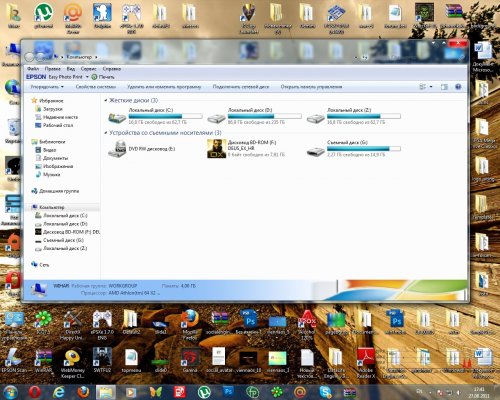The height and width of the screenshot is (400, 500).
Task: Click Подключить сетевой диск
Action: 241,87
